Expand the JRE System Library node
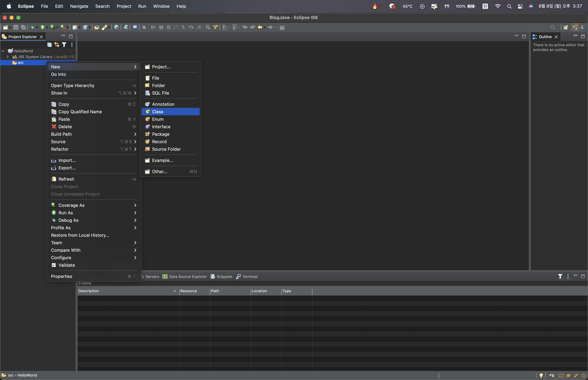The image size is (588, 380). [x=8, y=57]
